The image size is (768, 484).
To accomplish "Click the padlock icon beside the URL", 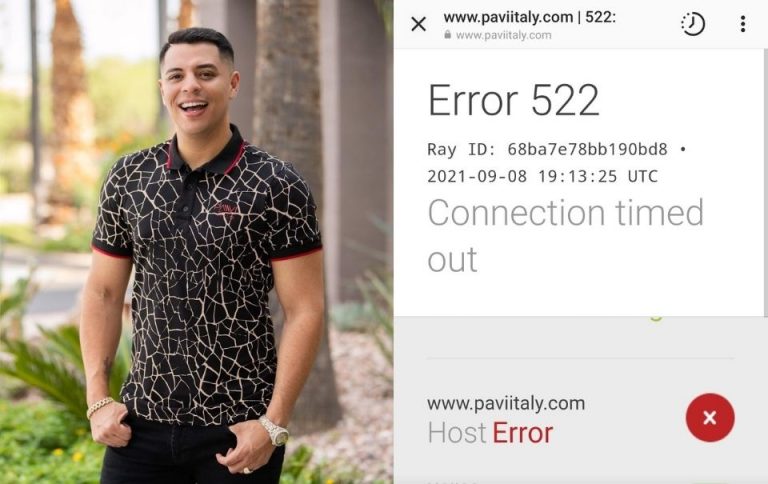I will [447, 35].
